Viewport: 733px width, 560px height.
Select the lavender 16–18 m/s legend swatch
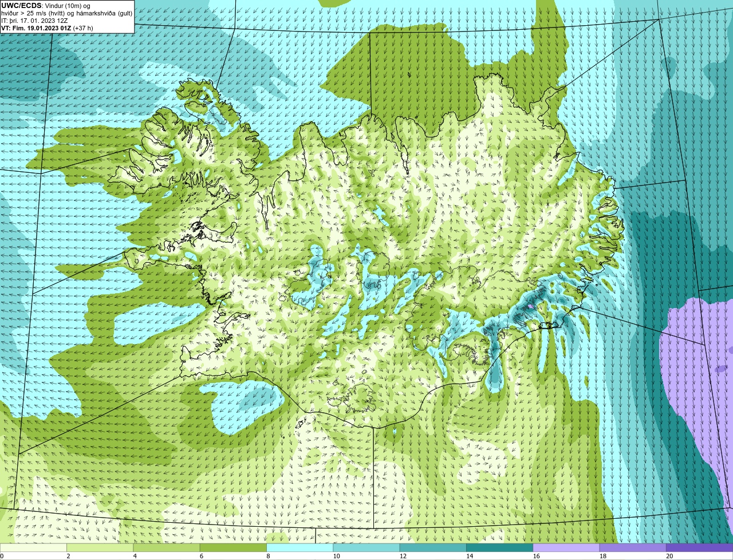pos(566,548)
